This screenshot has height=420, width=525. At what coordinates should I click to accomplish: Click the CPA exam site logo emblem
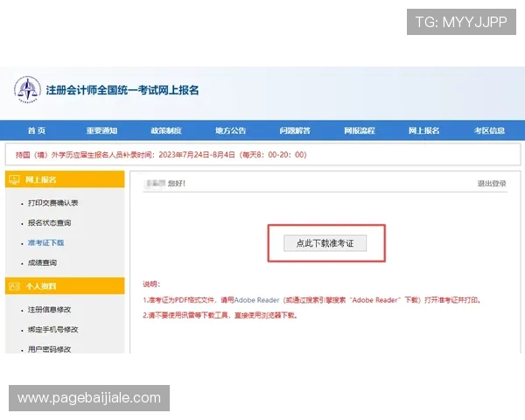point(27,89)
